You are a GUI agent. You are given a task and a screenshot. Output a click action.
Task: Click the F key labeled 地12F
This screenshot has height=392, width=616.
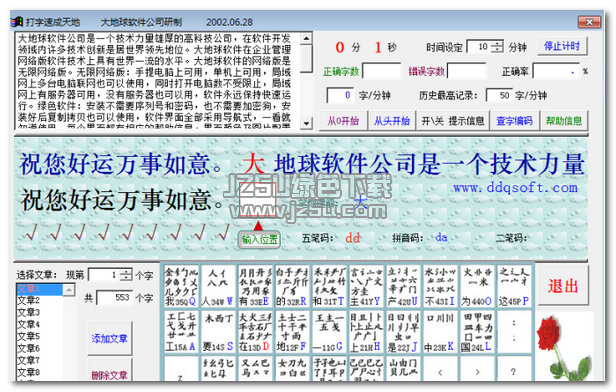pyautogui.click(x=292, y=332)
